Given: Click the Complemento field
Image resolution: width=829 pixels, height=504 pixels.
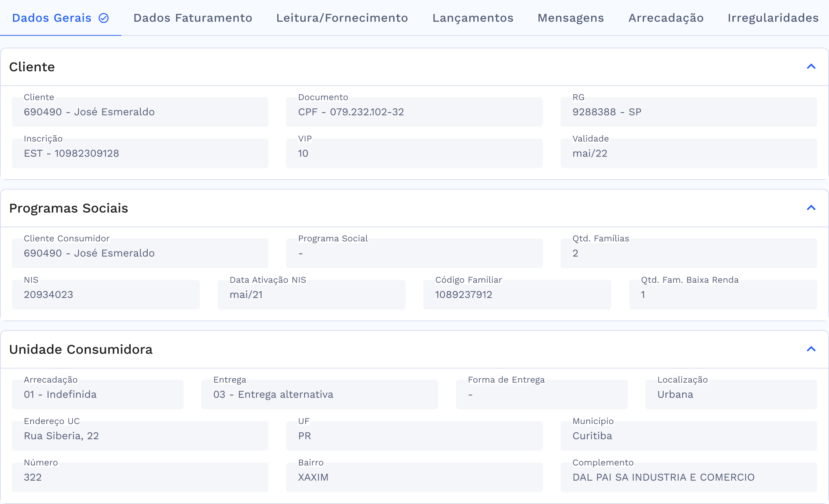Looking at the screenshot, I should tap(688, 477).
